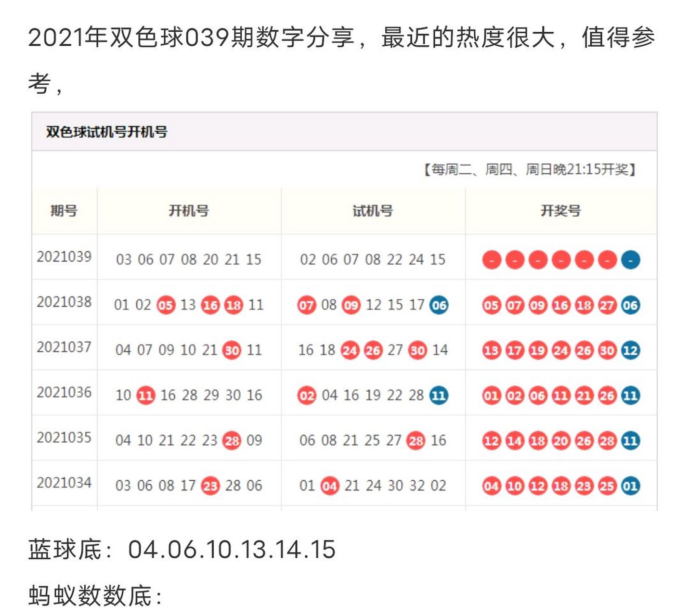This screenshot has height=616, width=689.
Task: Click period number 2021035
Action: click(64, 437)
